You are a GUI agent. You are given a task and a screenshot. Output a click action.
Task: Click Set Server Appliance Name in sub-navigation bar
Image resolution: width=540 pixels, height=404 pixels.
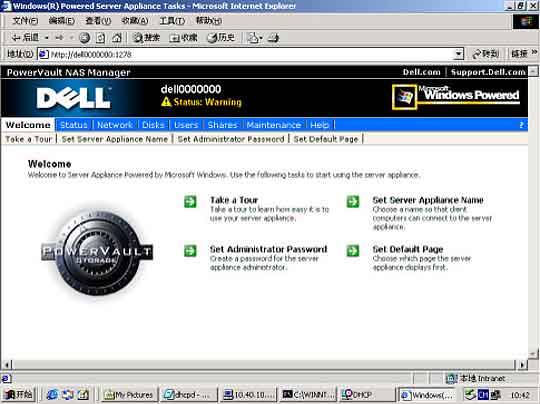point(115,139)
